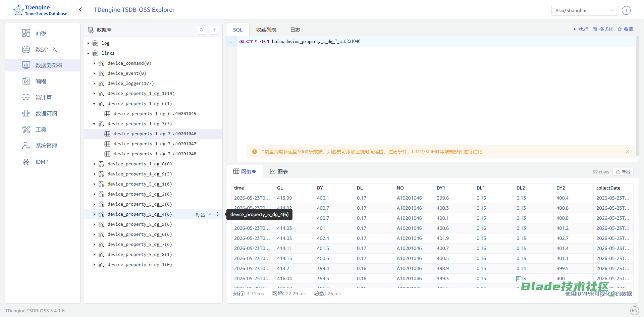
Task: Click the GL column header
Action: click(280, 188)
